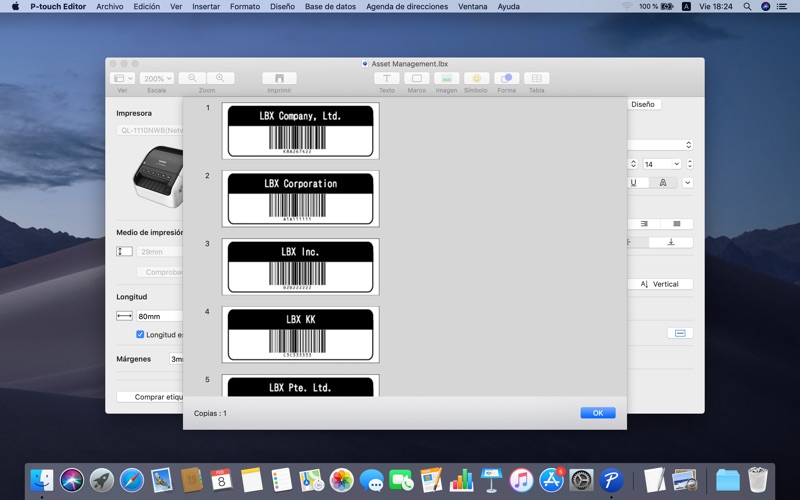This screenshot has height=500, width=800.
Task: Click the zoom in magnifier
Action: pos(220,78)
